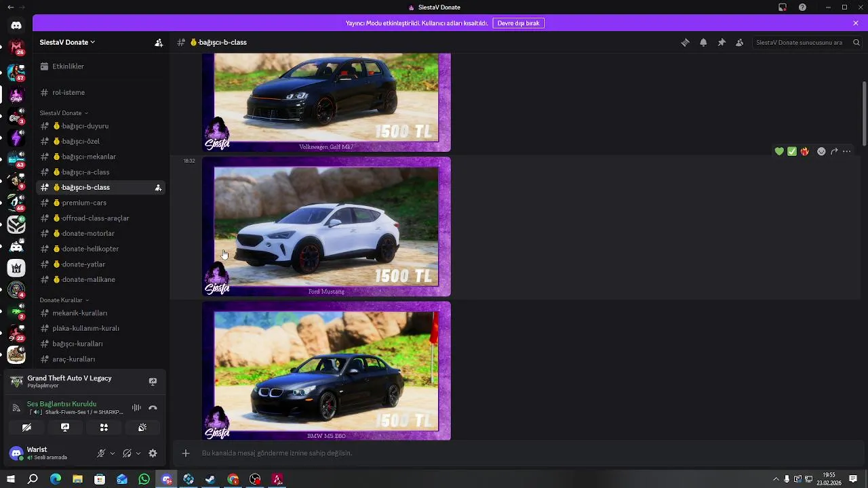
Task: Open donate-malikane channel
Action: tap(101, 279)
